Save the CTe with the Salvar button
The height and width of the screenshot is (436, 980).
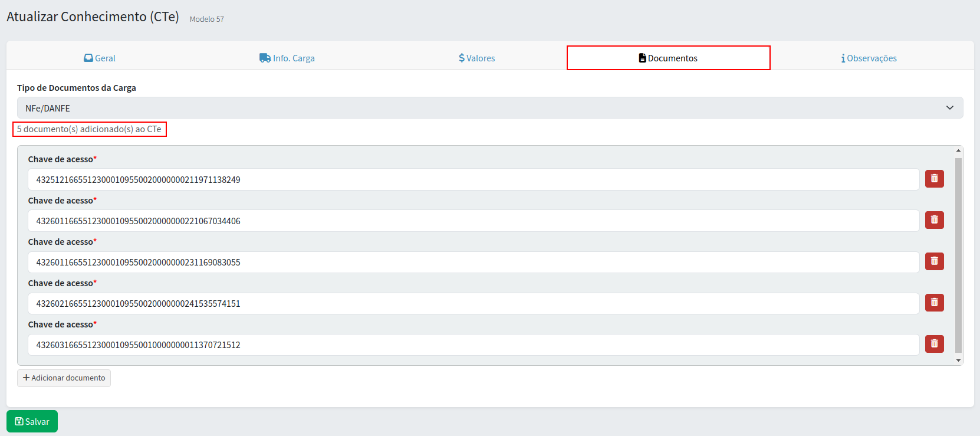[x=32, y=421]
